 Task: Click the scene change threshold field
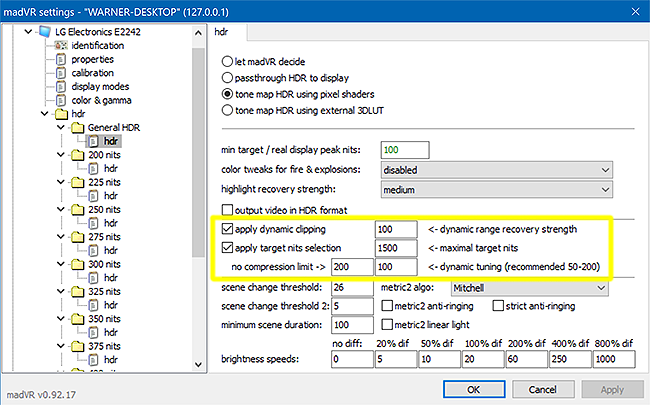352,288
